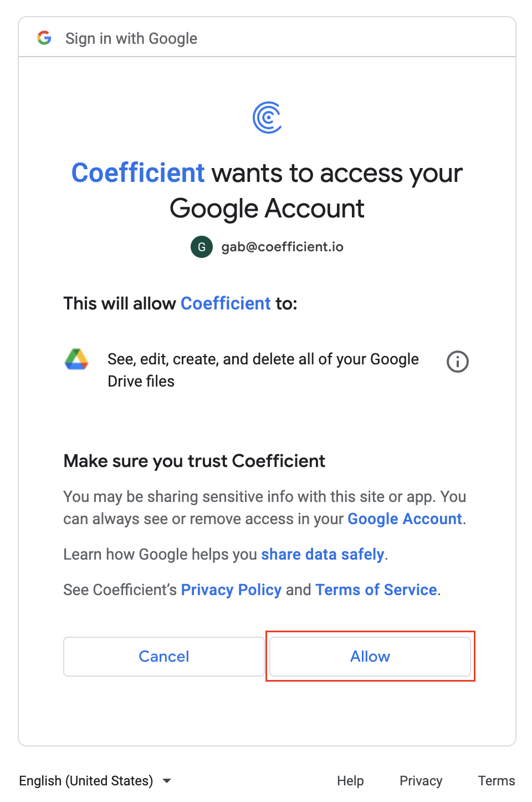Open the Terms of Service link
532x802 pixels.
point(376,590)
